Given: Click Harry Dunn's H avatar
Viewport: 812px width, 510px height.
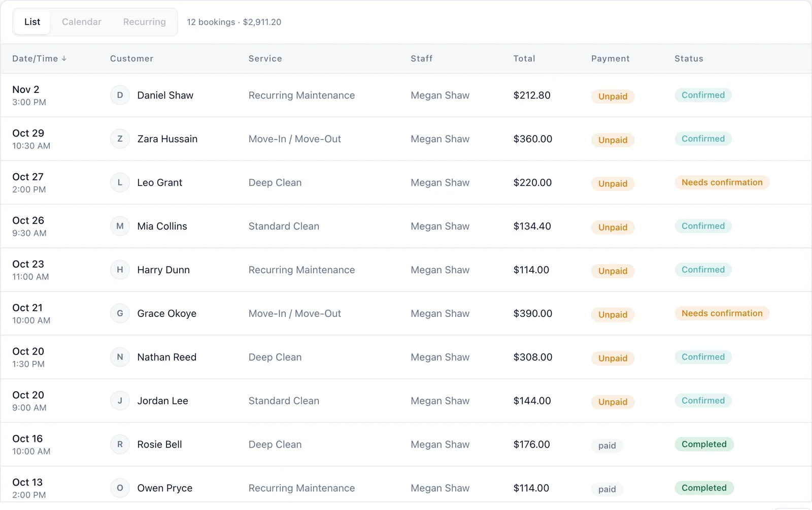Looking at the screenshot, I should tap(120, 270).
